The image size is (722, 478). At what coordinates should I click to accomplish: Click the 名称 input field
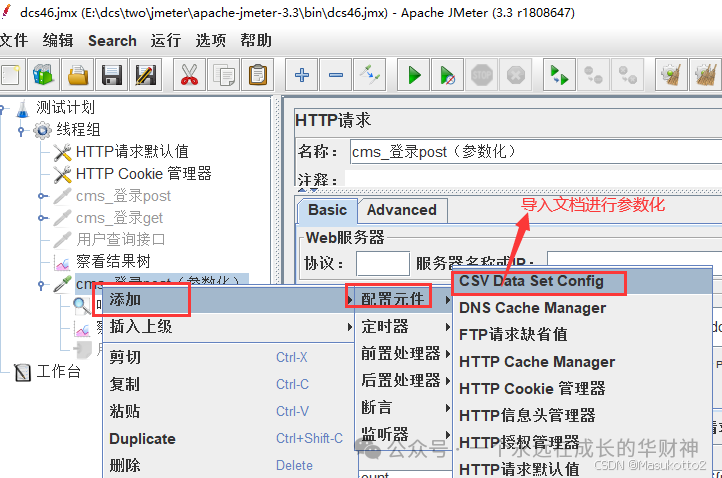536,152
